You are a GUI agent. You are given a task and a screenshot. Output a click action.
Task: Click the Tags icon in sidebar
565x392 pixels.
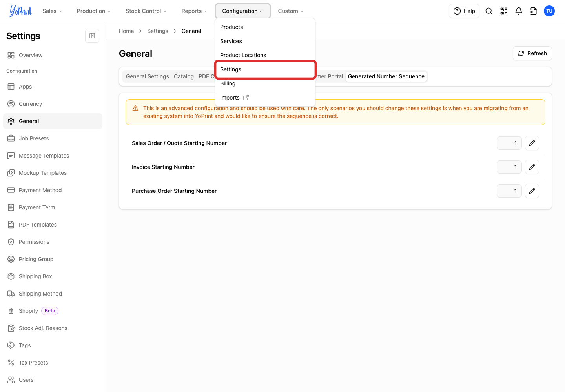11,345
